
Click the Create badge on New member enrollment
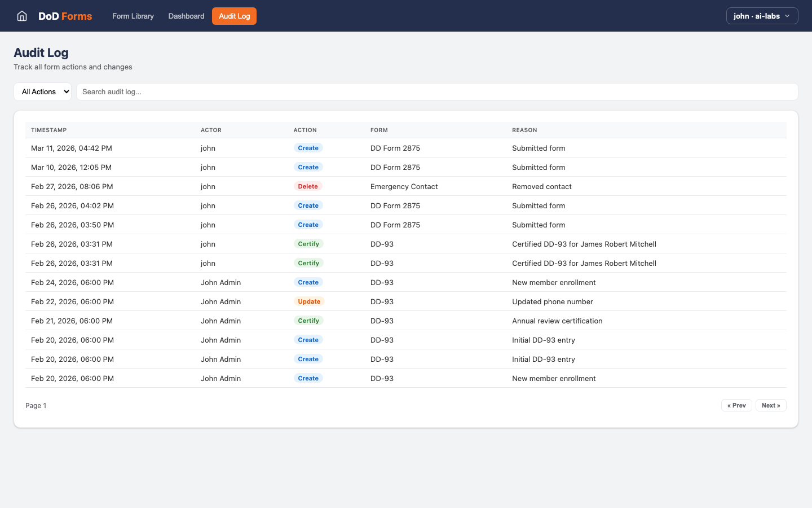click(x=308, y=282)
